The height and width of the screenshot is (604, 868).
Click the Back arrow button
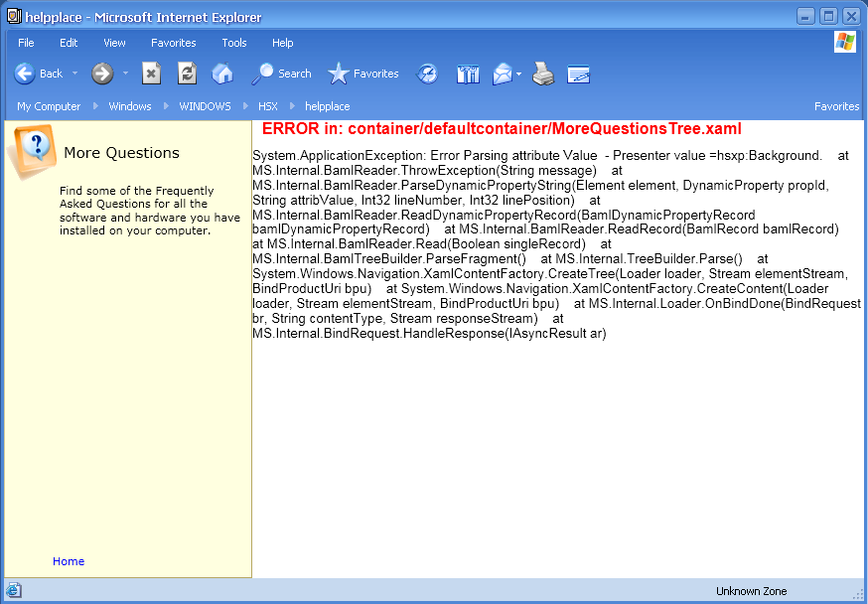tap(25, 74)
